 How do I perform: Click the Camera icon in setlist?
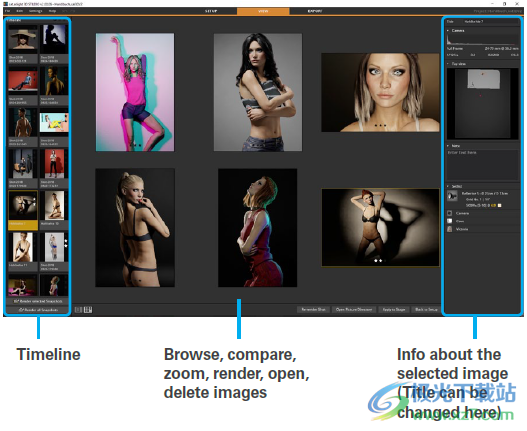(x=450, y=213)
